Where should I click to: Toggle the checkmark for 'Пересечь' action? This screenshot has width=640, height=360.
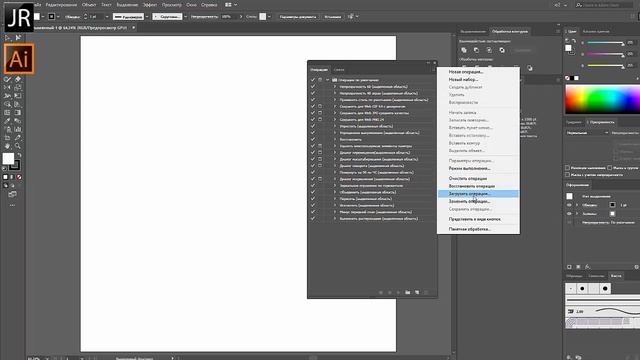click(313, 199)
